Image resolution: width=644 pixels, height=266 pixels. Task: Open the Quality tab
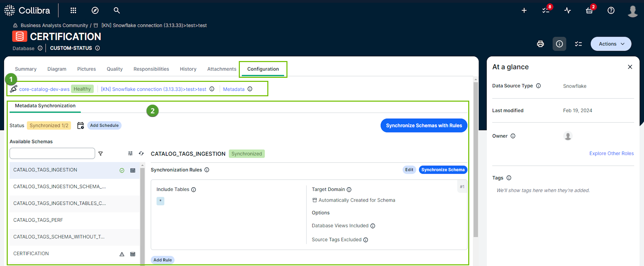tap(114, 69)
